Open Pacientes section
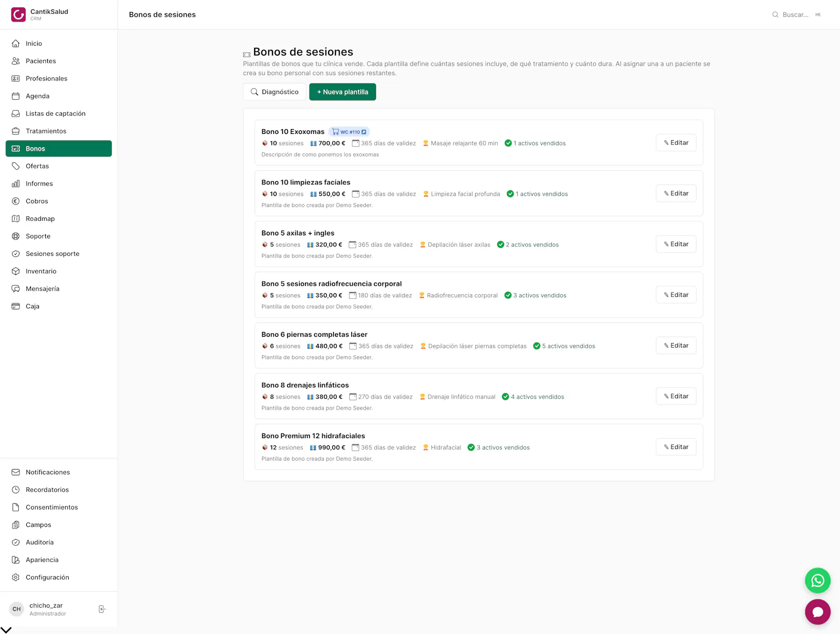The height and width of the screenshot is (634, 840). [59, 61]
